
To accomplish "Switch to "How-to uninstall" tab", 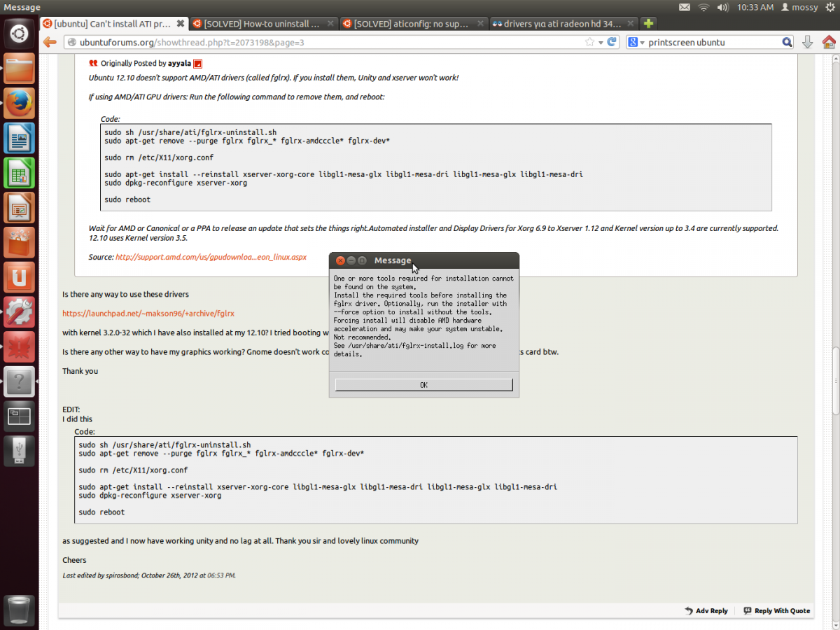I will tap(264, 24).
